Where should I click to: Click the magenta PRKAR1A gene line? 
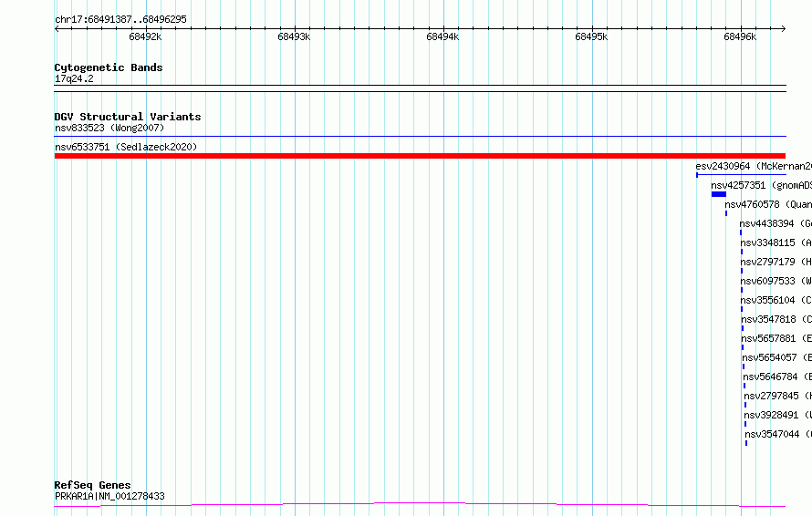420,504
